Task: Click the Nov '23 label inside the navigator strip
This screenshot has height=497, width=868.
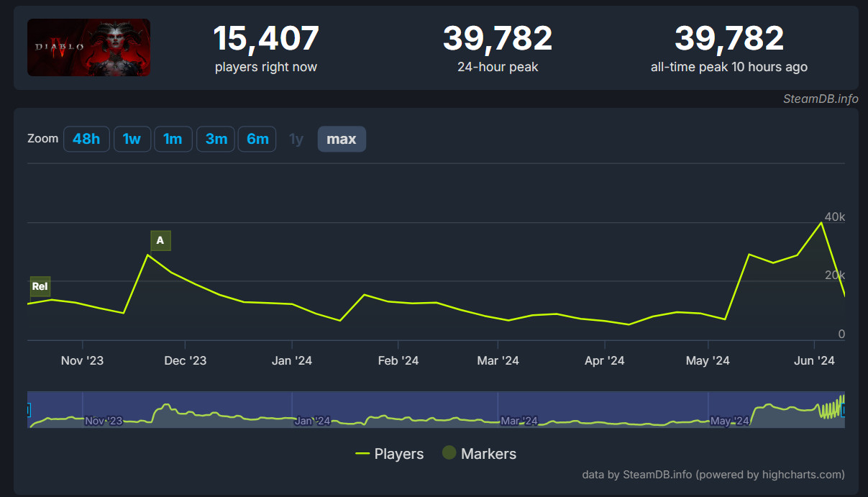Action: coord(104,421)
